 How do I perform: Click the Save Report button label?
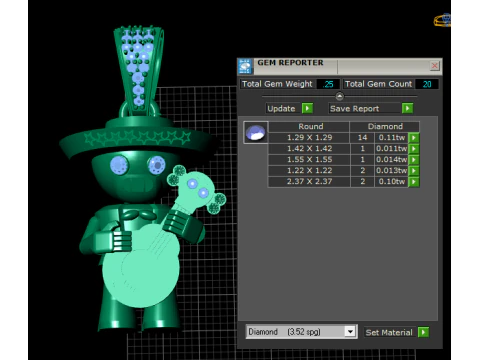[x=355, y=109]
